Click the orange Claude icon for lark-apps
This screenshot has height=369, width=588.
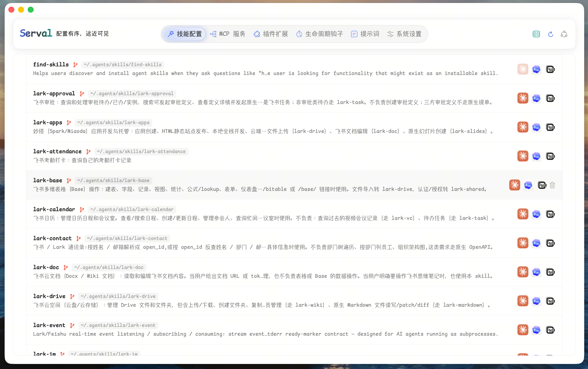pyautogui.click(x=523, y=127)
